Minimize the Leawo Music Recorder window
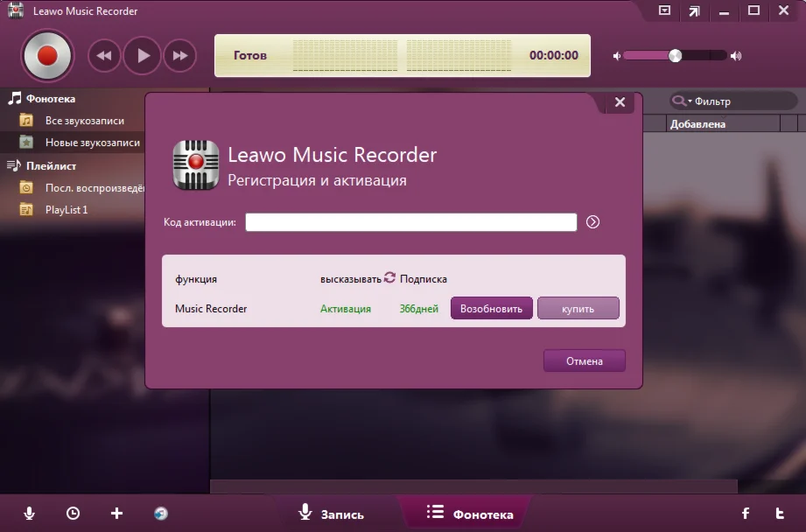Image resolution: width=806 pixels, height=532 pixels. pyautogui.click(x=725, y=13)
